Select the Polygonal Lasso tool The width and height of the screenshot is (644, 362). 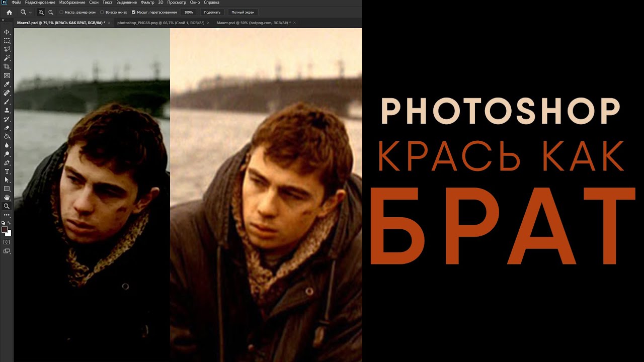[7, 49]
